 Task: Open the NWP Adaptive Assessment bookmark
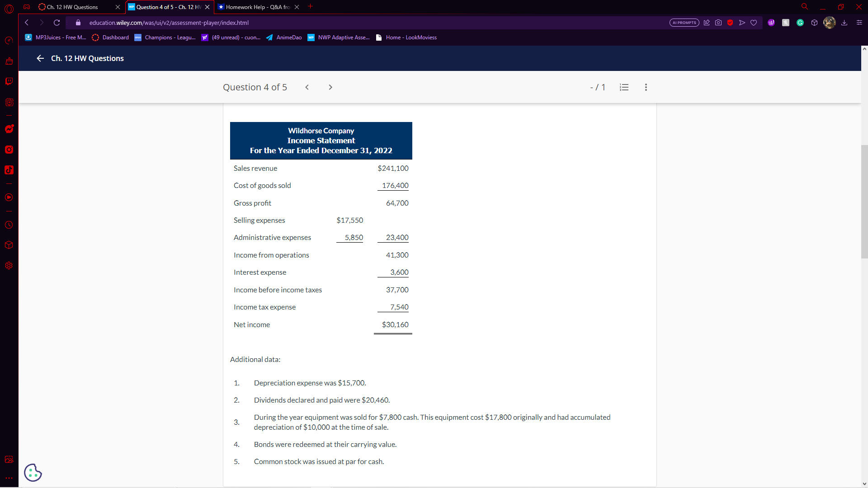pos(339,38)
